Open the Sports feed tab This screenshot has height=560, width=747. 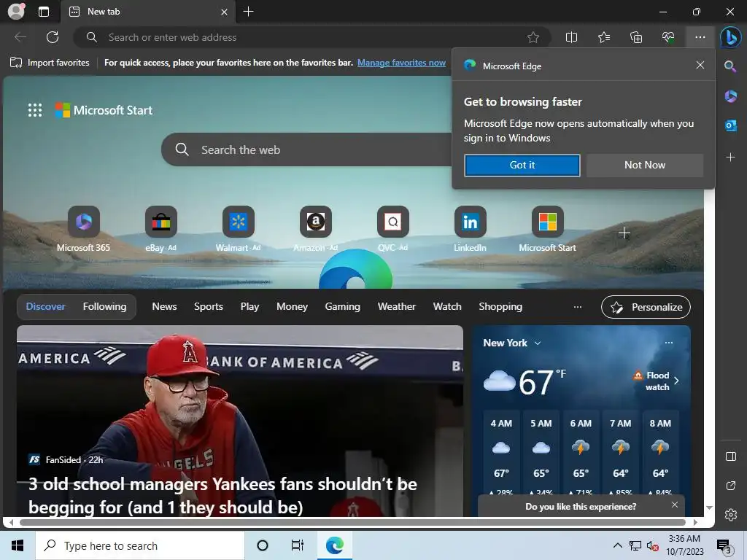(208, 307)
